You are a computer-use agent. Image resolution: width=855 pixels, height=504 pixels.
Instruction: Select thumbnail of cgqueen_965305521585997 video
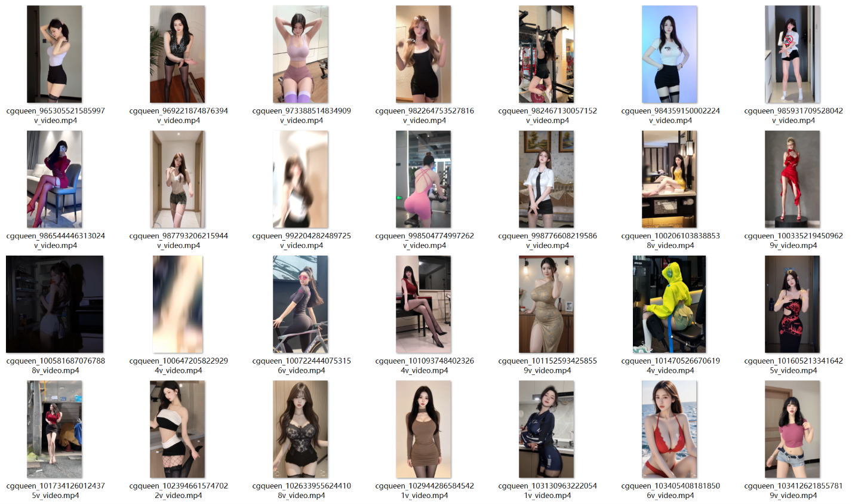coord(54,54)
